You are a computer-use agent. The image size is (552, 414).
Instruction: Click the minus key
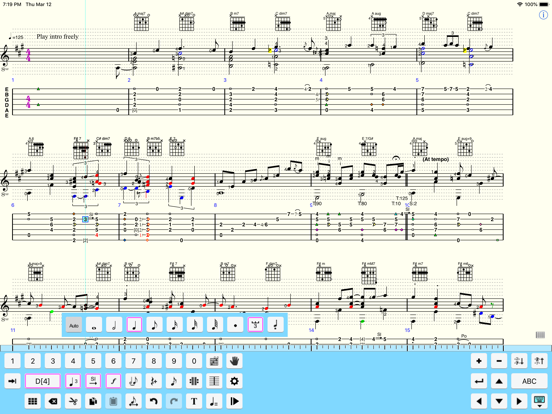coord(499,361)
